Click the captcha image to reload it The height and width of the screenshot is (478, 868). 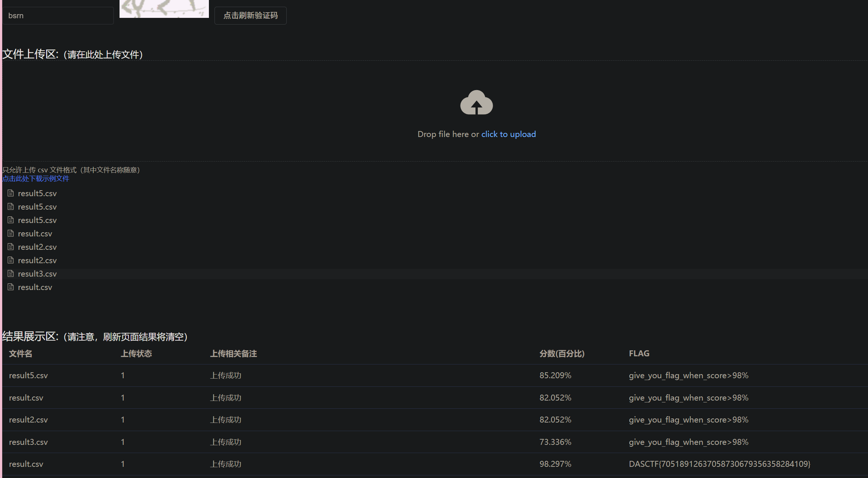[x=164, y=9]
